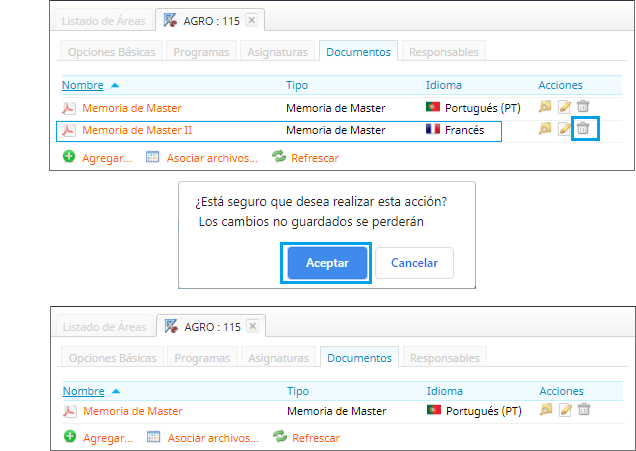Click Asociar archivos... link in top panel

click(212, 158)
